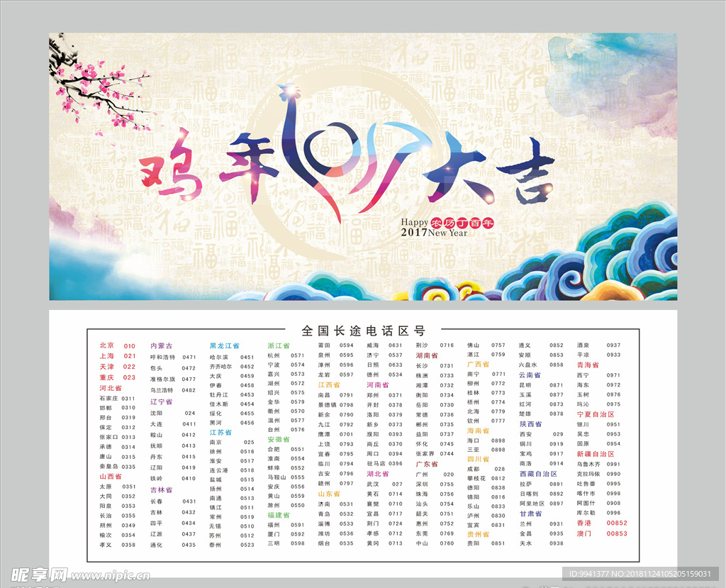The image size is (726, 588).
Task: Click the '江苏省' province heading
Action: click(x=221, y=433)
